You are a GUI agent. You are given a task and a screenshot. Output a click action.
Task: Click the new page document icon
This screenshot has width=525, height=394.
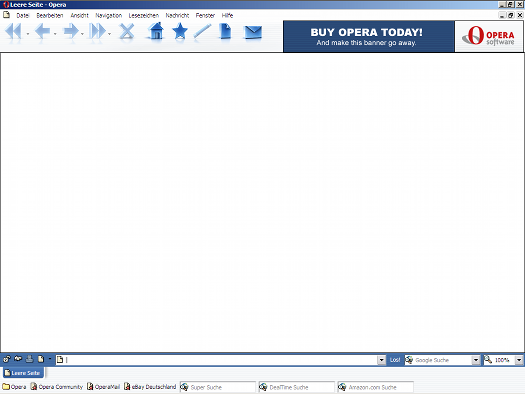click(x=225, y=31)
